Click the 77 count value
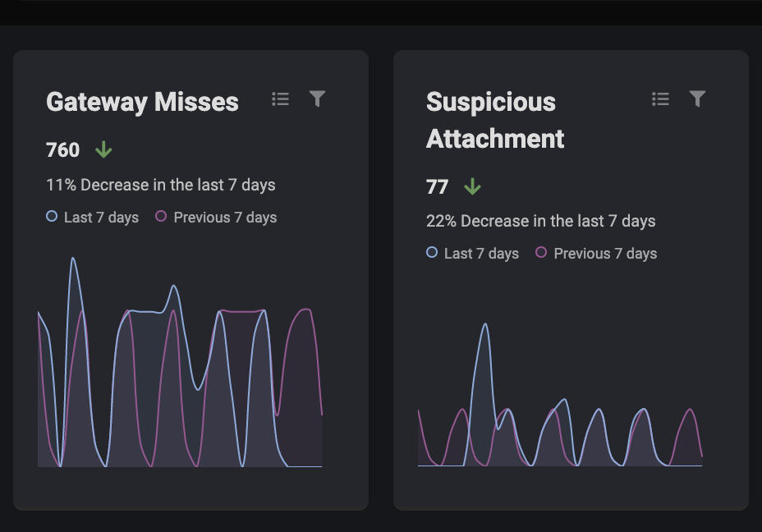This screenshot has width=762, height=532. pos(438,187)
